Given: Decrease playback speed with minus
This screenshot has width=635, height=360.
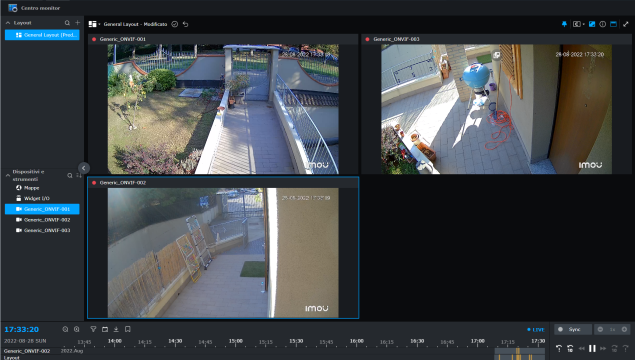Looking at the screenshot, I should (x=601, y=329).
